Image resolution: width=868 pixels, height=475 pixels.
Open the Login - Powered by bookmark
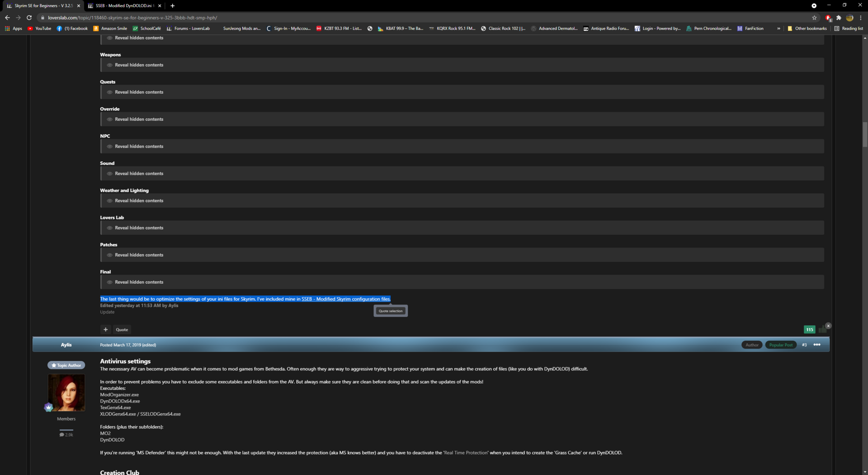click(658, 28)
